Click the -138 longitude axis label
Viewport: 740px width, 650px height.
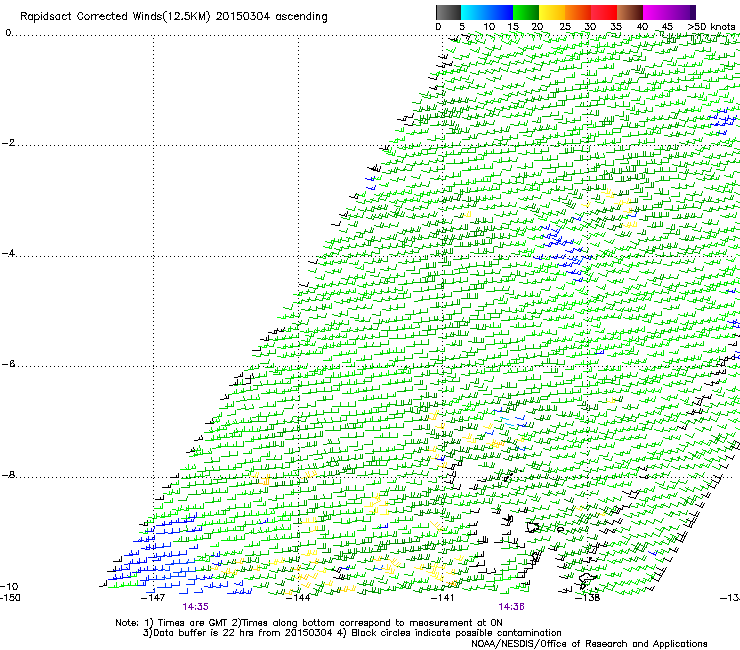click(x=588, y=598)
